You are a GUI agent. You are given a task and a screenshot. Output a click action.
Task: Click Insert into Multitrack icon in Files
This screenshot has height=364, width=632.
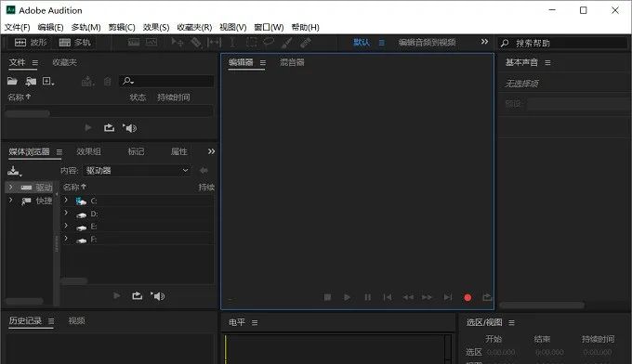point(87,82)
